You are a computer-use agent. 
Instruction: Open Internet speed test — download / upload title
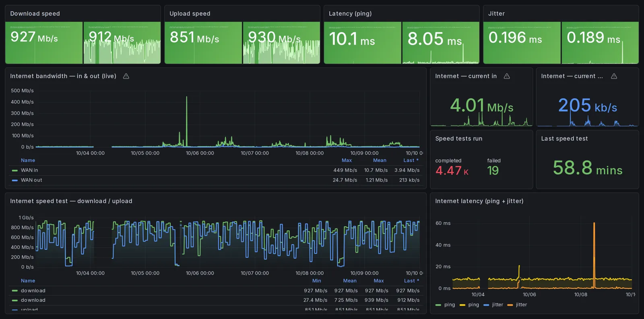click(x=71, y=201)
